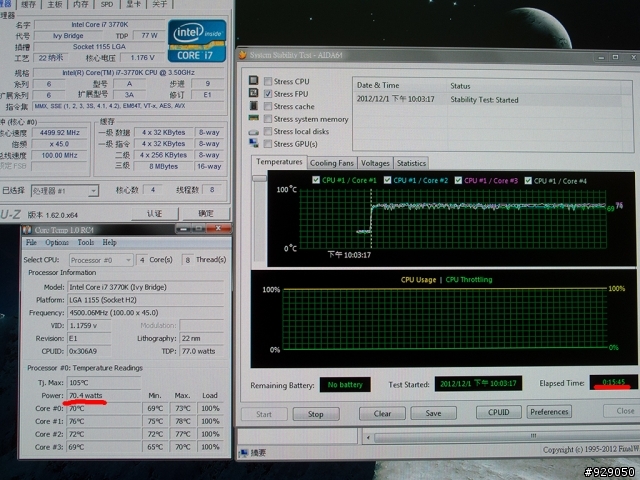Open the Core Temp Help menu
640x480 pixels.
tap(109, 242)
